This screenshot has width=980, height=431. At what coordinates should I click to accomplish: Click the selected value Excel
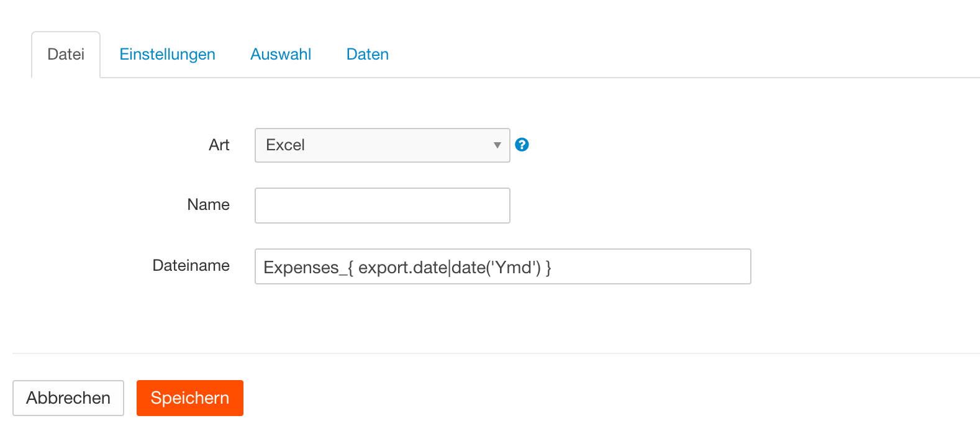coord(285,145)
